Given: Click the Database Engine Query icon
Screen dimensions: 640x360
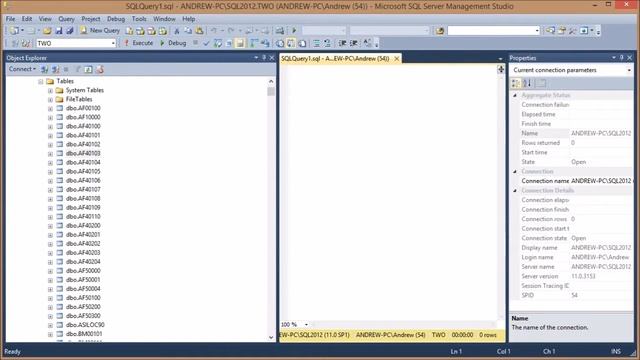Looking at the screenshot, I should 129,31.
